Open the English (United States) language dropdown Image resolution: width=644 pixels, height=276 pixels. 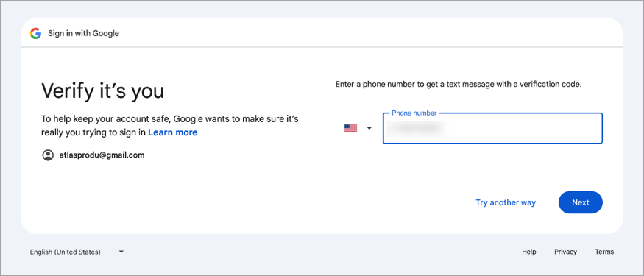(77, 252)
